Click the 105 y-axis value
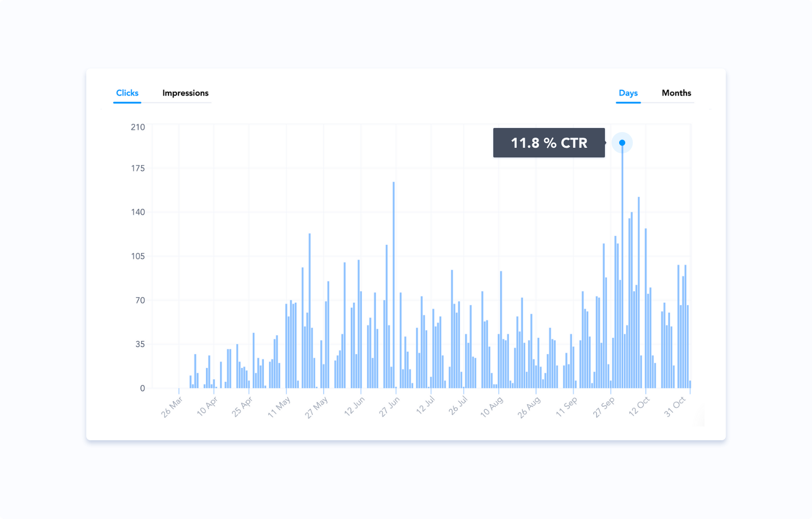Screen dimensions: 812x519 (138, 256)
